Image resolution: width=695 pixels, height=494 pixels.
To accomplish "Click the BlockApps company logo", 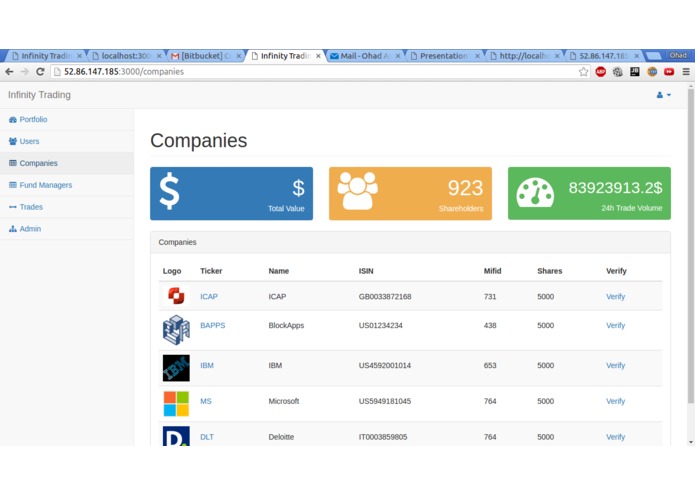I will pyautogui.click(x=176, y=330).
